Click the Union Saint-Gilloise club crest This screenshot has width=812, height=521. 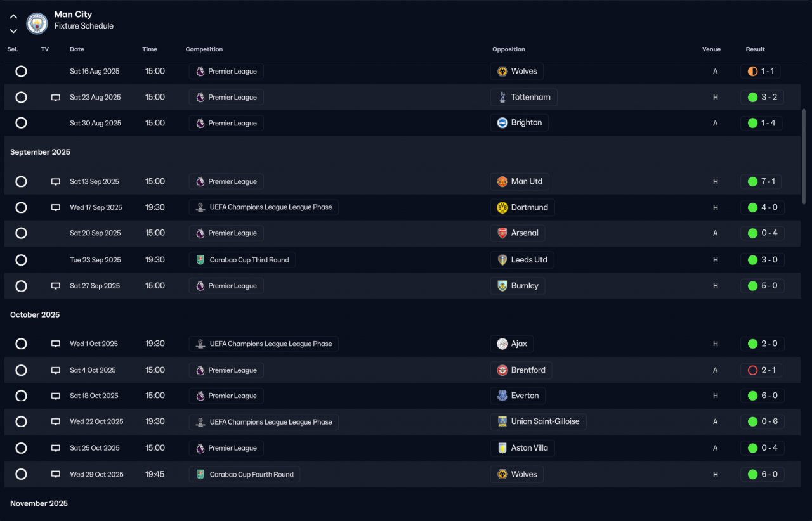point(502,422)
